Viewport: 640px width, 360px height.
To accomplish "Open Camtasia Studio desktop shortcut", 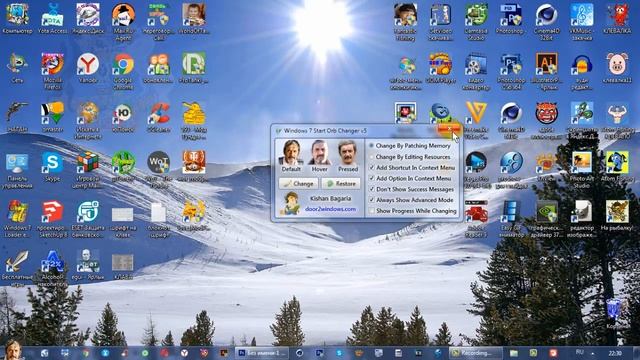I will click(x=476, y=22).
